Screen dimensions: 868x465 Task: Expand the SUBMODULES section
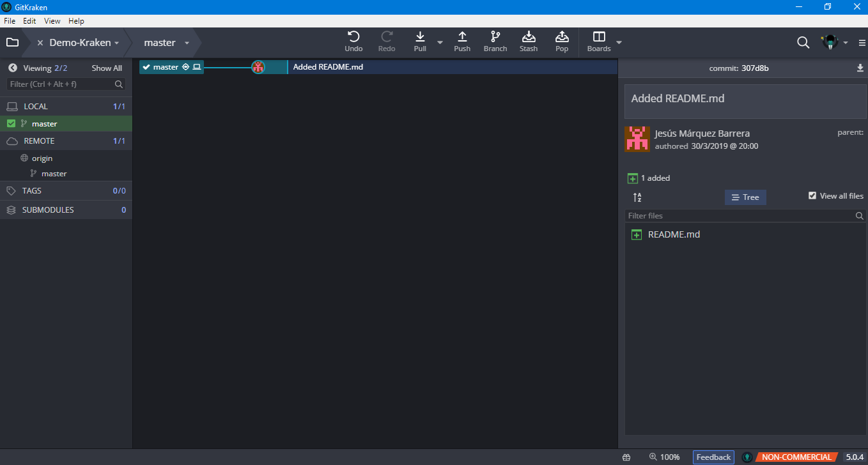click(66, 210)
